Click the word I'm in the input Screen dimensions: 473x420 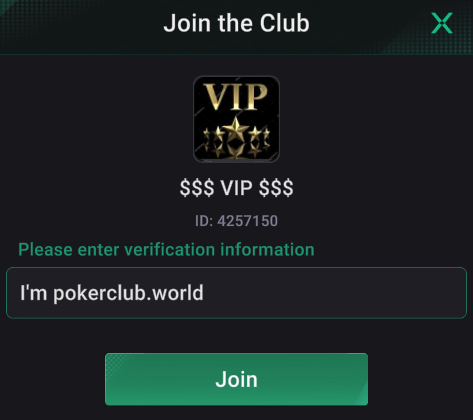(33, 292)
